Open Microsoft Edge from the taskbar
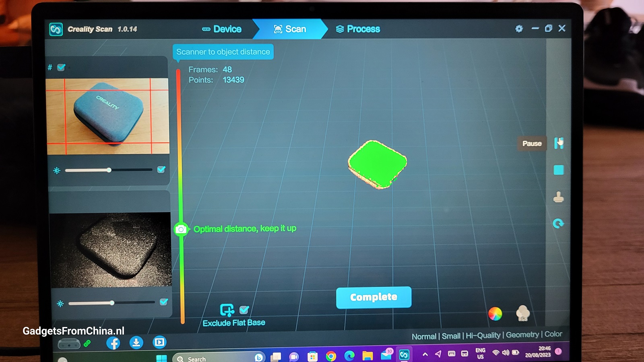This screenshot has width=644, height=362. click(349, 356)
